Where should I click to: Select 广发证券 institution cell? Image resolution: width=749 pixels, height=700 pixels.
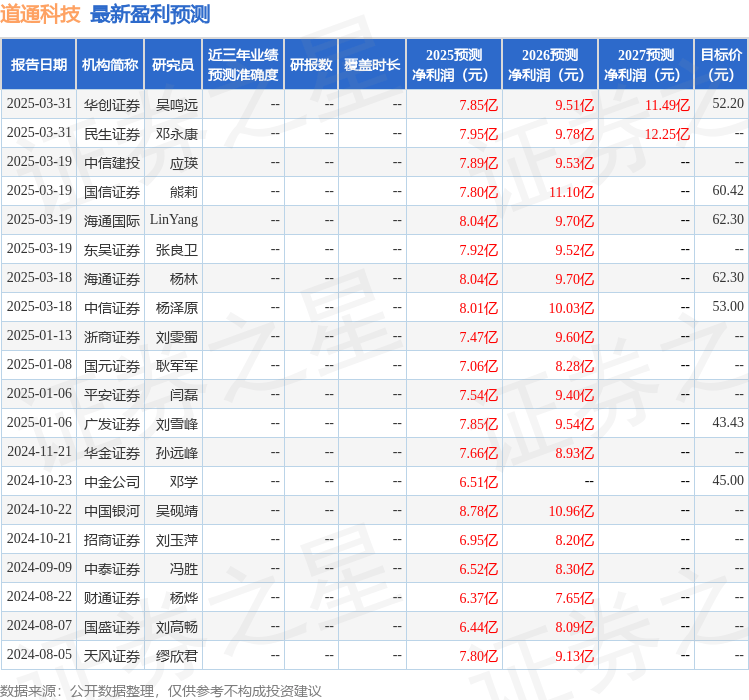point(112,424)
